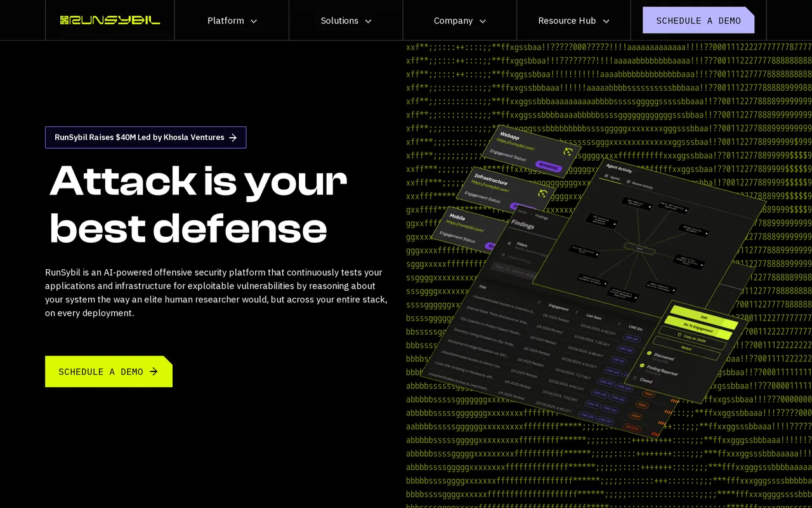The height and width of the screenshot is (508, 812).
Task: Click the purple Schedule a Demo header button
Action: pos(698,20)
